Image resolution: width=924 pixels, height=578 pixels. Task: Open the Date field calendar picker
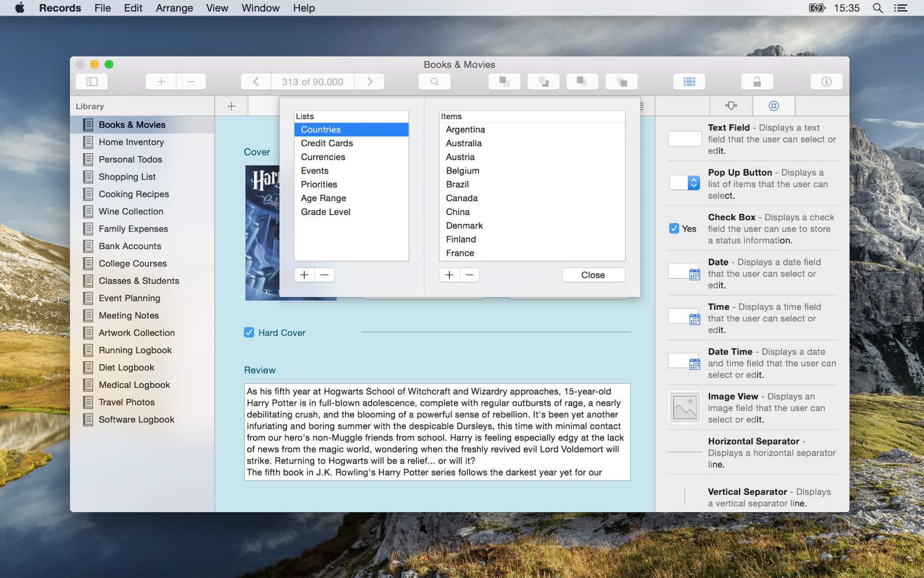click(694, 274)
